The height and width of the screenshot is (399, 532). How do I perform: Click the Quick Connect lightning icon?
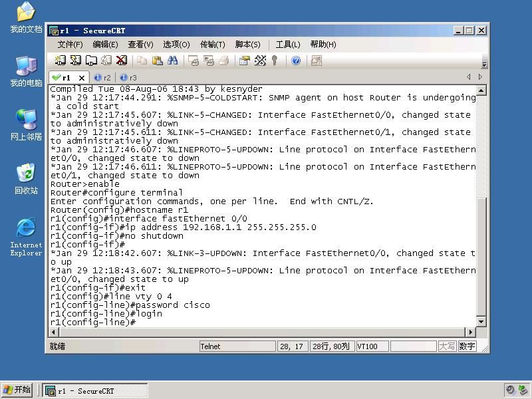[x=76, y=61]
